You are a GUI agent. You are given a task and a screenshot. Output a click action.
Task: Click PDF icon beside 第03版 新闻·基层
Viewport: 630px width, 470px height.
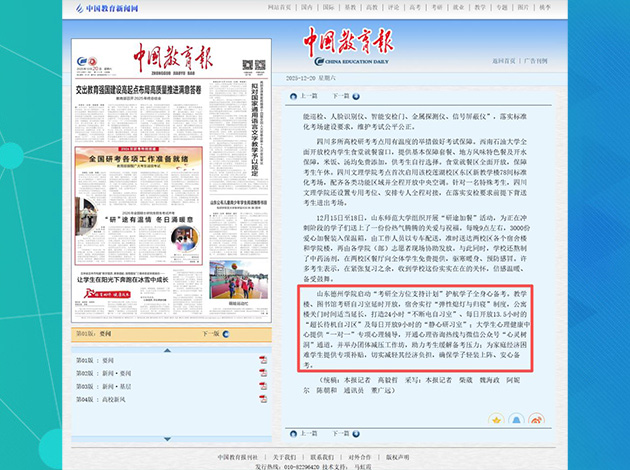click(x=263, y=387)
